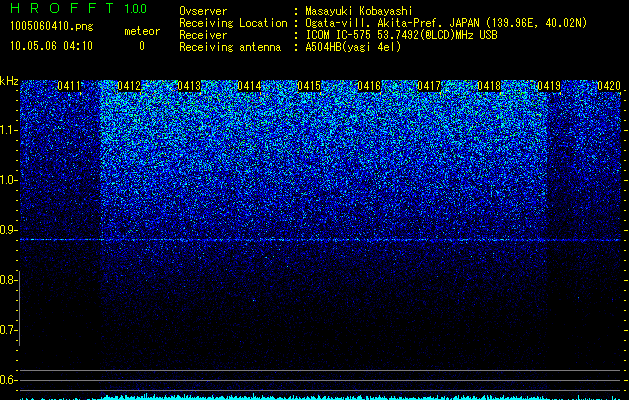Click the kHz axis unit label
Screen dimensions: 629x400
pos(9,81)
